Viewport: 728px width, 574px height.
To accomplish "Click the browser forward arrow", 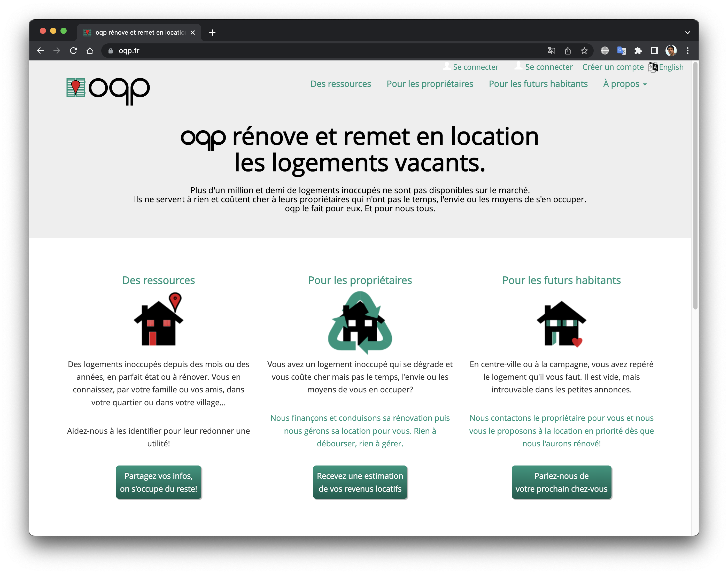I will point(57,51).
